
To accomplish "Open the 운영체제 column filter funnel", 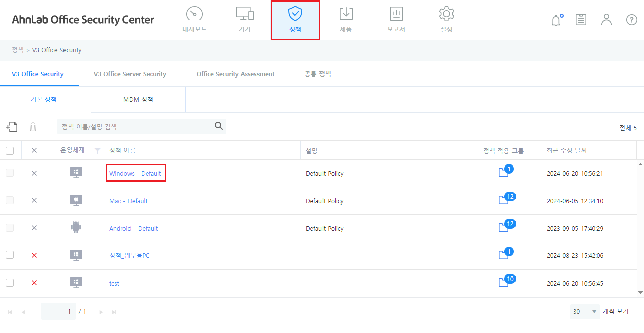I will [97, 151].
